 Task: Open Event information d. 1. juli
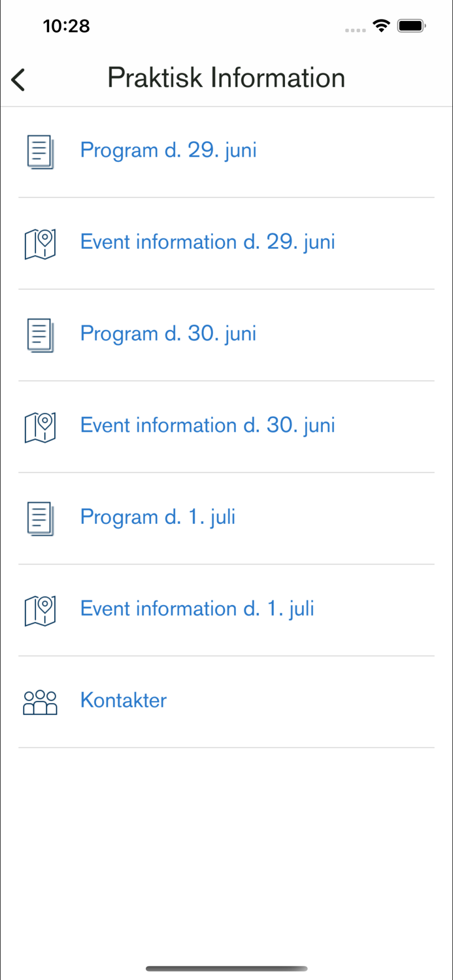(x=197, y=609)
